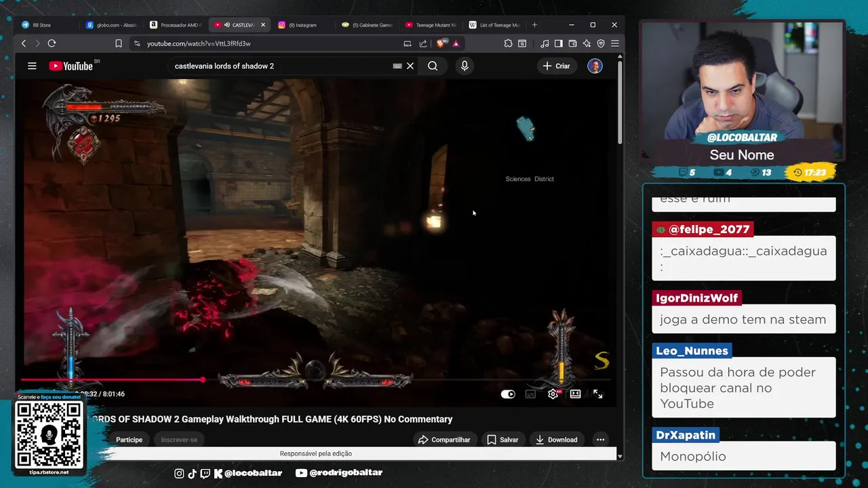Viewport: 868px width, 488px height.
Task: Bookmark this page using the bookmark icon
Action: (119, 43)
